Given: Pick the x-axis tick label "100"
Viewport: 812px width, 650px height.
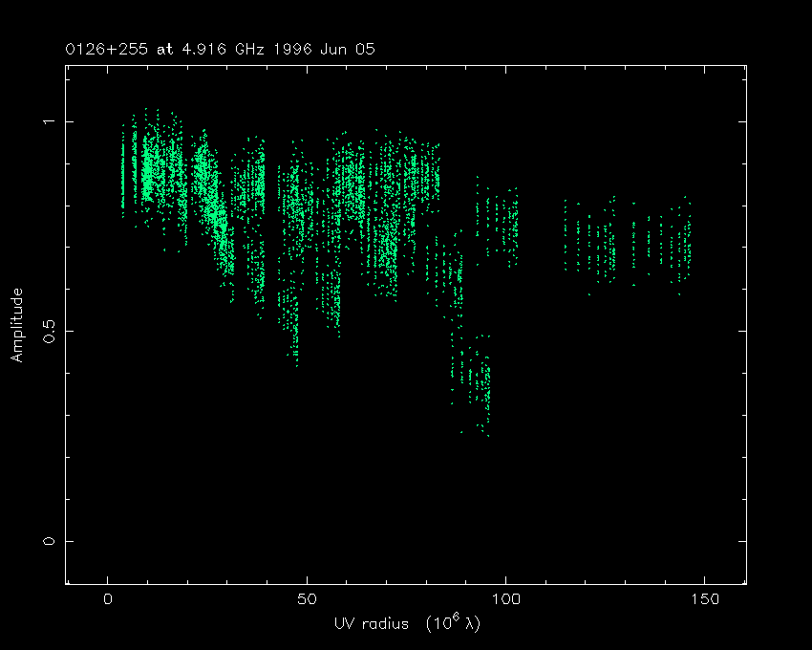Looking at the screenshot, I should 505,599.
